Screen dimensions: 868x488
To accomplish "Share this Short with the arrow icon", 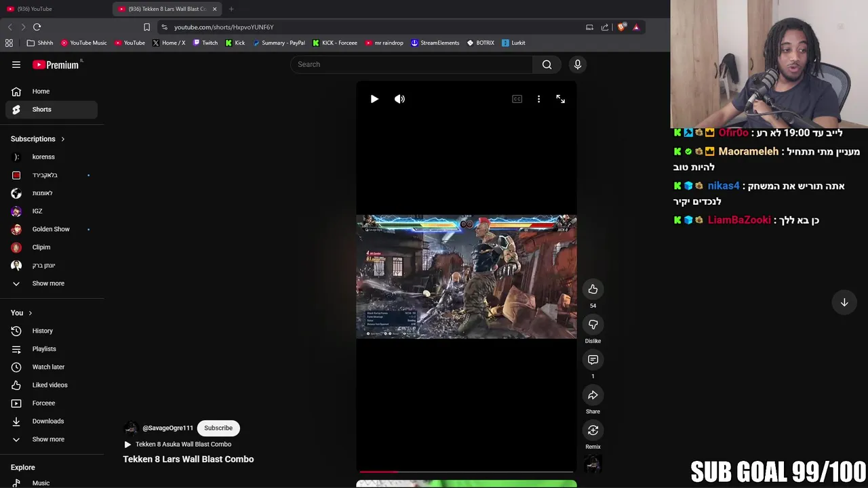I will 593,395.
